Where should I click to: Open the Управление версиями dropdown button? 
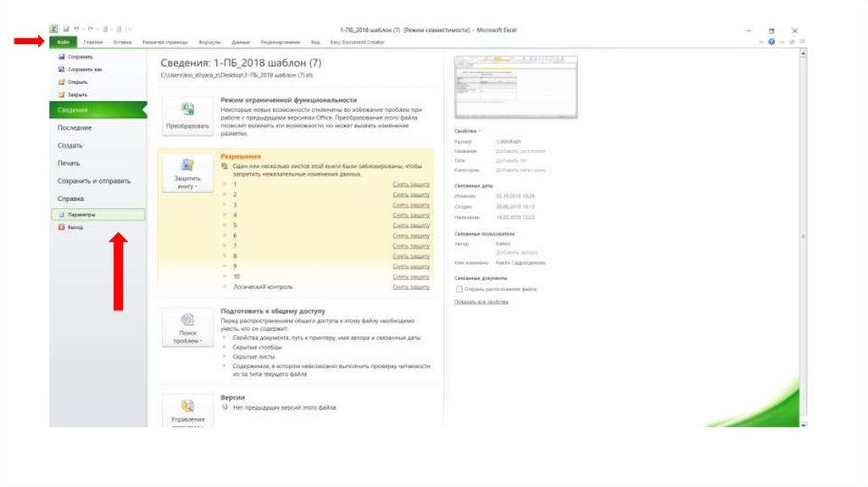click(187, 411)
